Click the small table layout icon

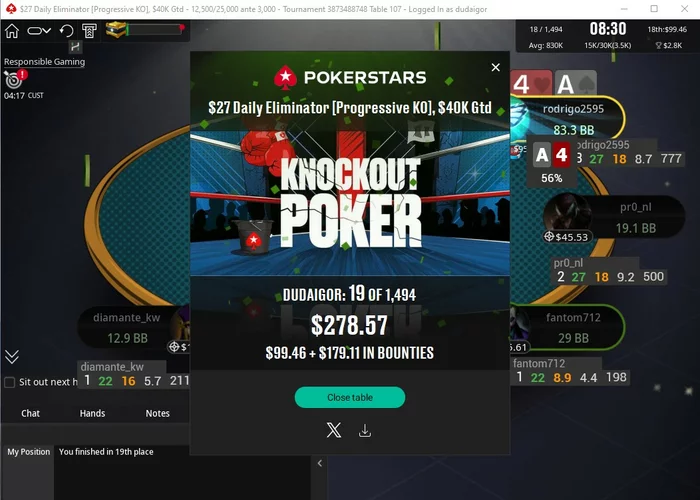[75, 46]
